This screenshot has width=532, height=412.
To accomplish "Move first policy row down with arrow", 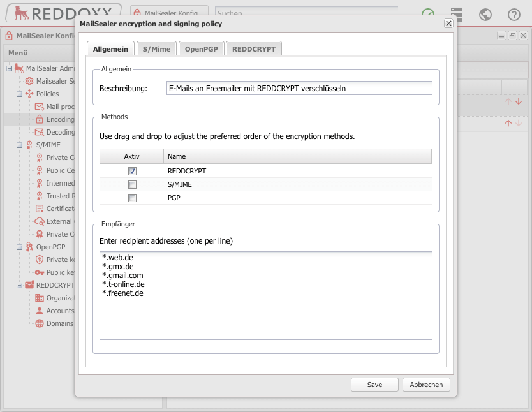I will pos(519,101).
